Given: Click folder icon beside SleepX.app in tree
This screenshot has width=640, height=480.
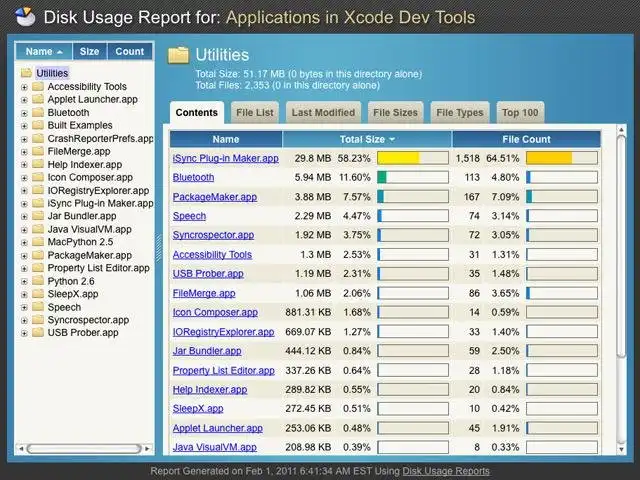Looking at the screenshot, I should click(x=38, y=294).
